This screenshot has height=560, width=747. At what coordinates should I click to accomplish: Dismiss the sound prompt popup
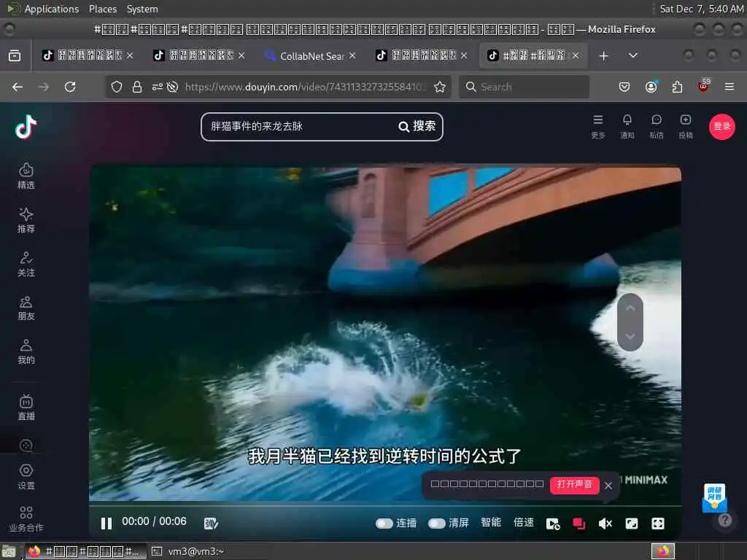pos(608,486)
